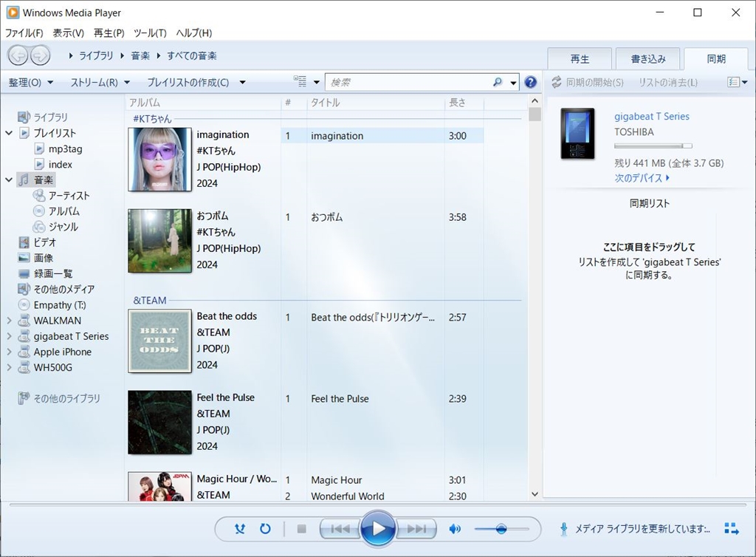Click 同期の開始(S) button
756x557 pixels.
tap(588, 83)
